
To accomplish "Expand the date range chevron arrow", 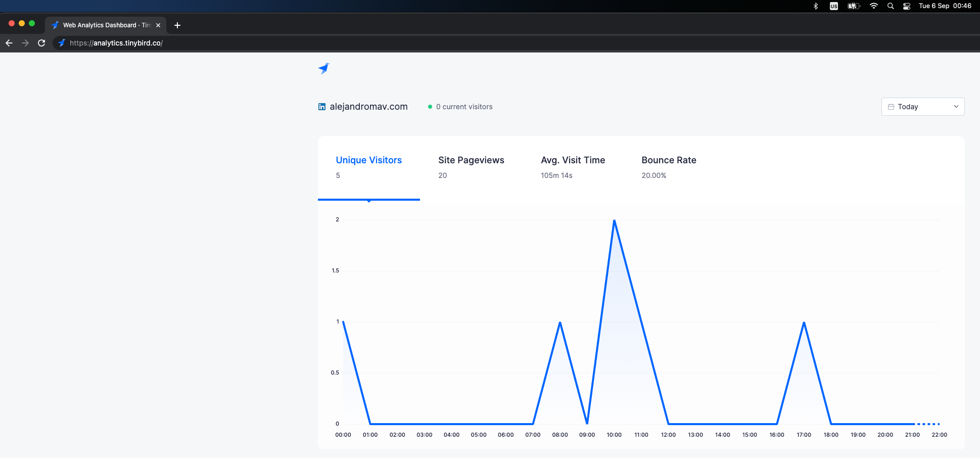I will [956, 107].
